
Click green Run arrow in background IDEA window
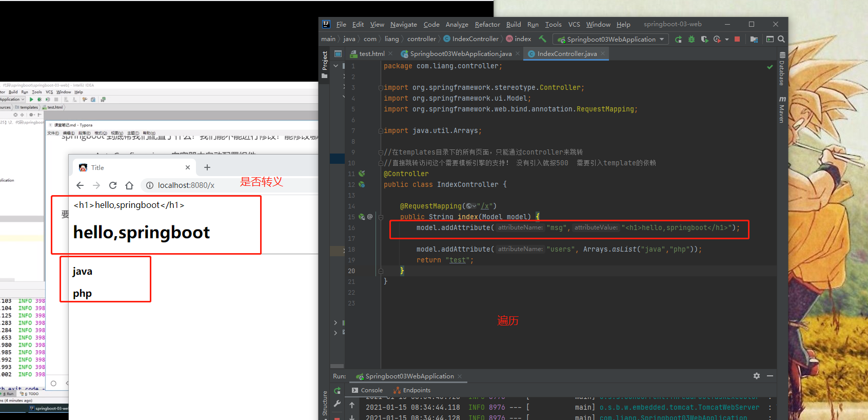(31, 100)
